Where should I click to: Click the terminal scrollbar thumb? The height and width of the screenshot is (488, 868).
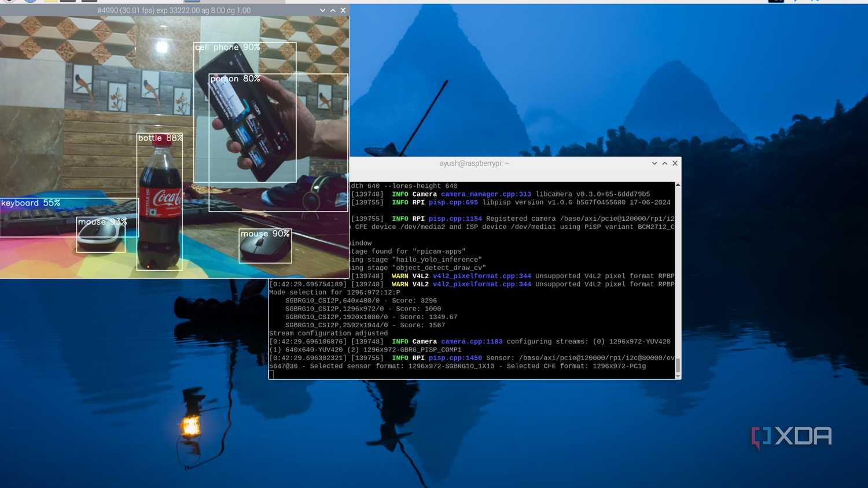point(678,365)
